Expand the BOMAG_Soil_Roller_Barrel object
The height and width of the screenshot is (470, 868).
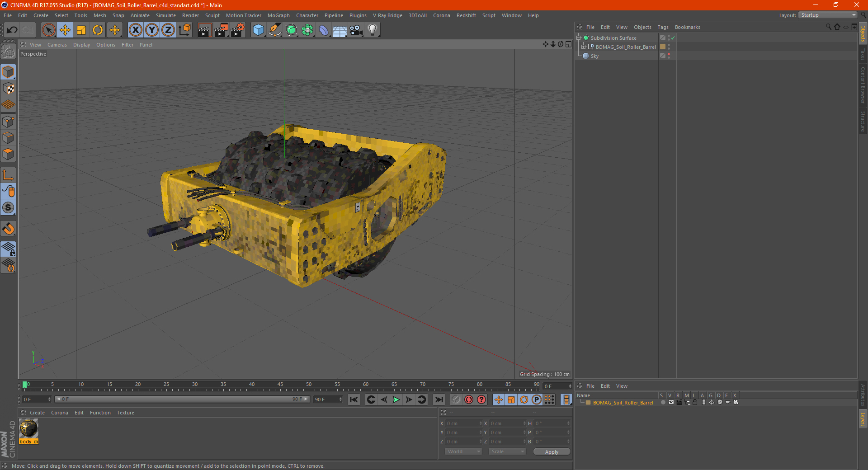(x=583, y=47)
